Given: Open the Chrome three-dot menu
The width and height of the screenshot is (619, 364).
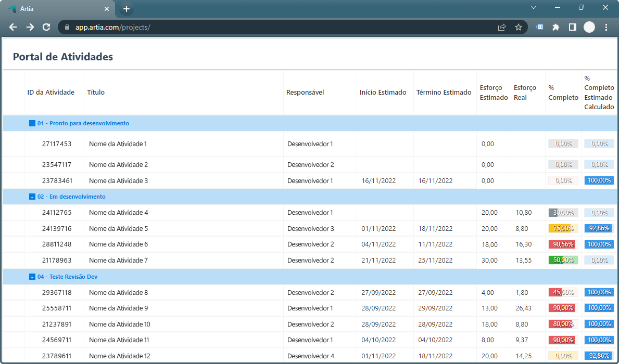Looking at the screenshot, I should pyautogui.click(x=607, y=27).
